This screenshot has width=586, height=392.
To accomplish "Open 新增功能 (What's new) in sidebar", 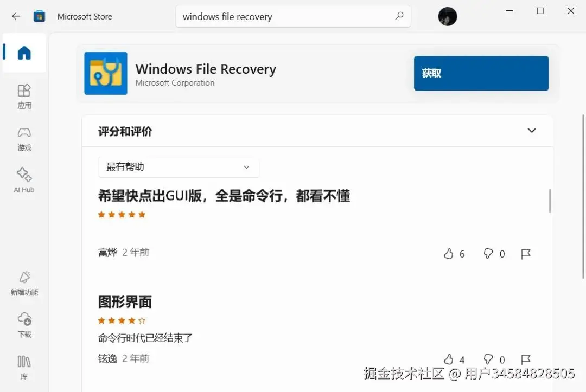I will click(x=24, y=284).
